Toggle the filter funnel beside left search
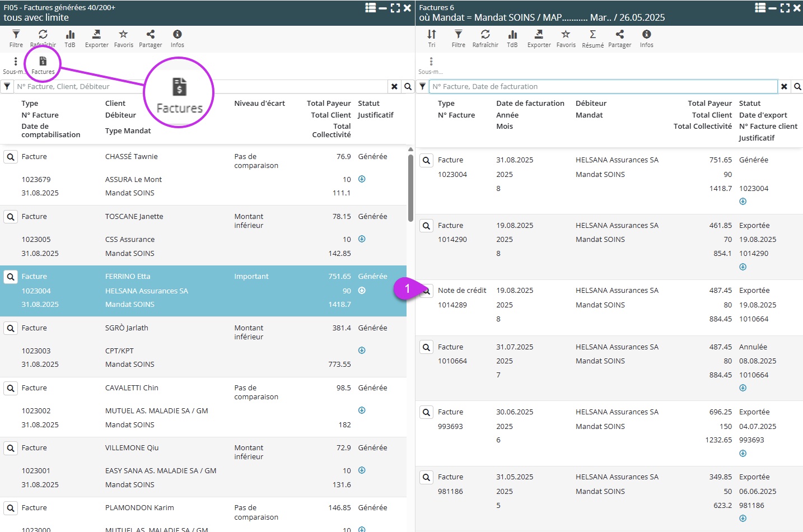Viewport: 803px width, 532px height. pyautogui.click(x=7, y=87)
